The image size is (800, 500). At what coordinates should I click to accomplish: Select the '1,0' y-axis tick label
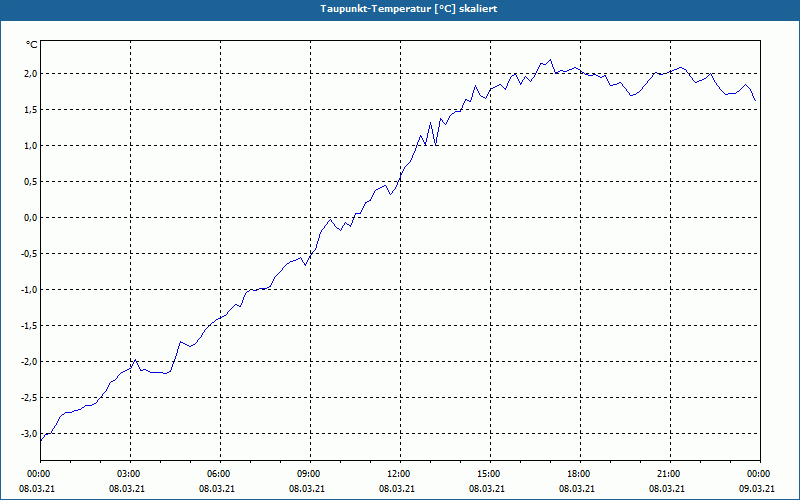click(x=31, y=146)
